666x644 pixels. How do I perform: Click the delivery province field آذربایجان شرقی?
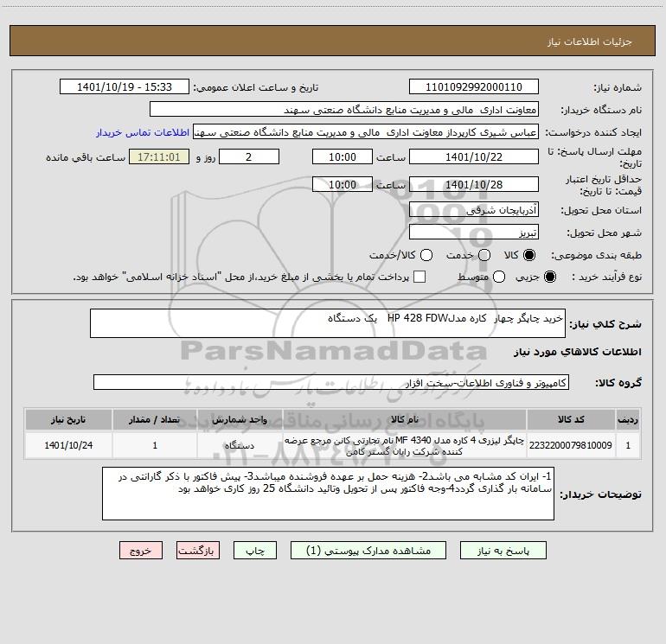click(474, 210)
